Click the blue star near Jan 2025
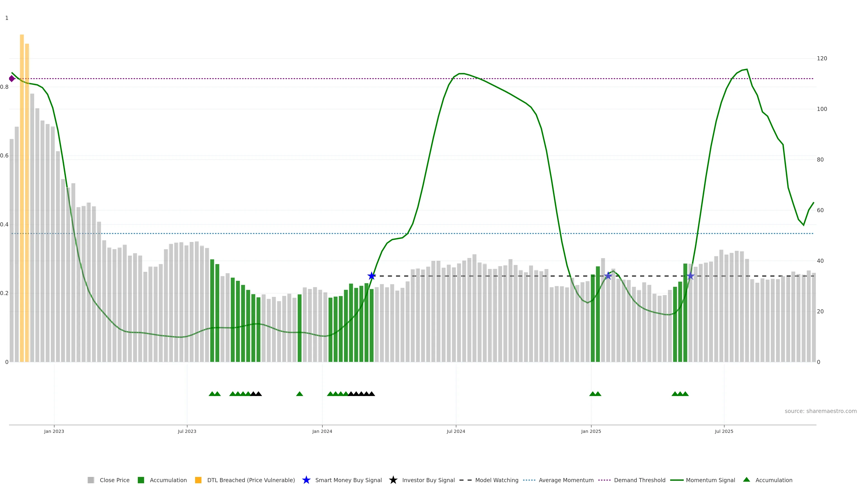Viewport: 868px width, 488px height. coord(608,276)
